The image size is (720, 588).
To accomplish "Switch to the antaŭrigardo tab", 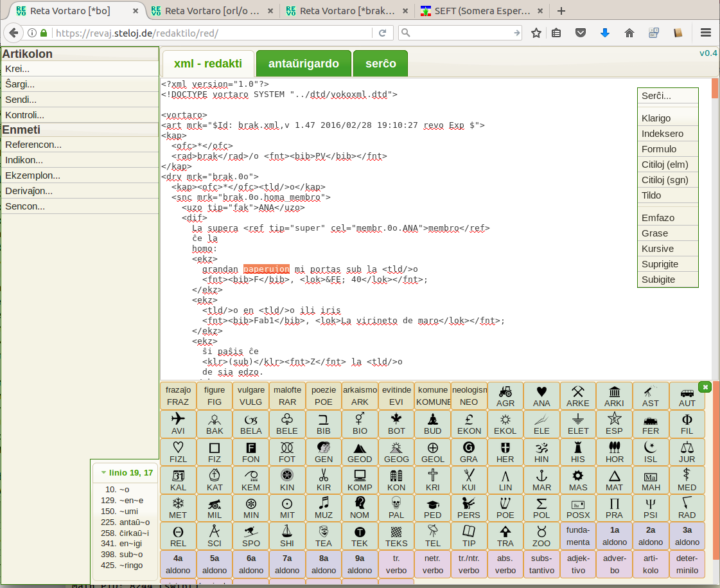I will pos(303,64).
